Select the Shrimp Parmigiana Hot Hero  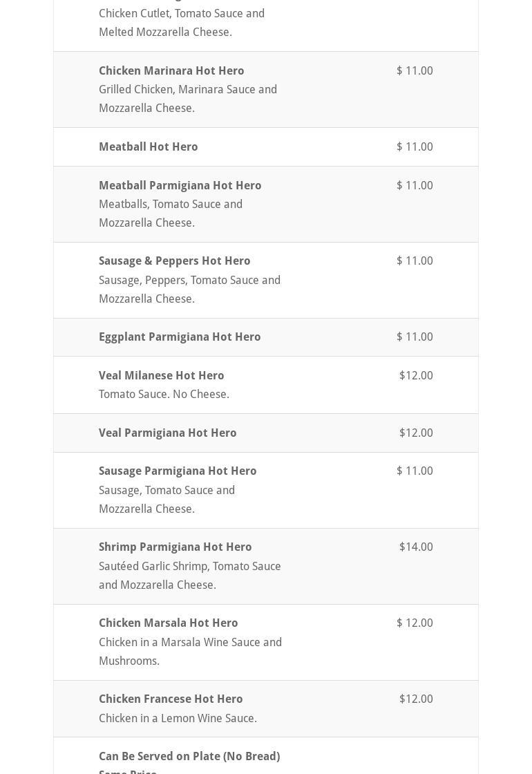tap(175, 547)
